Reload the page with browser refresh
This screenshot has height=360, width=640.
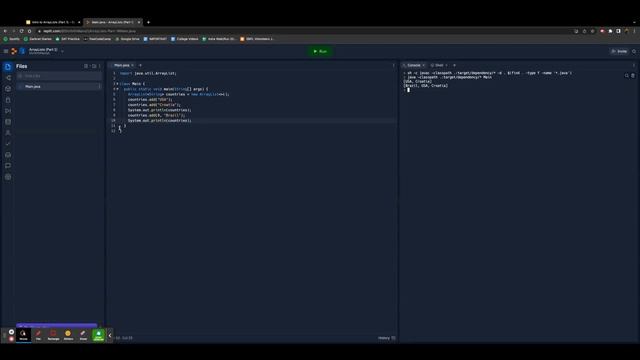22,31
